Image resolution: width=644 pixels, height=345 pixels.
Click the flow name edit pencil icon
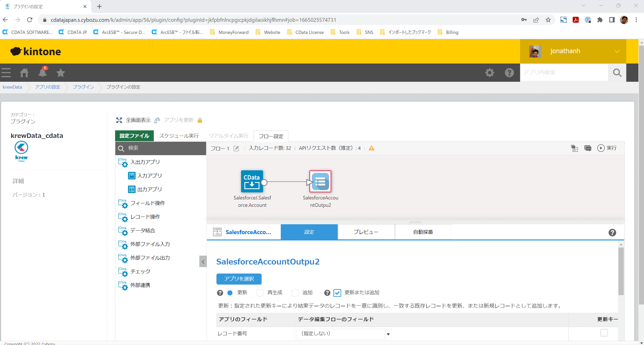click(236, 148)
